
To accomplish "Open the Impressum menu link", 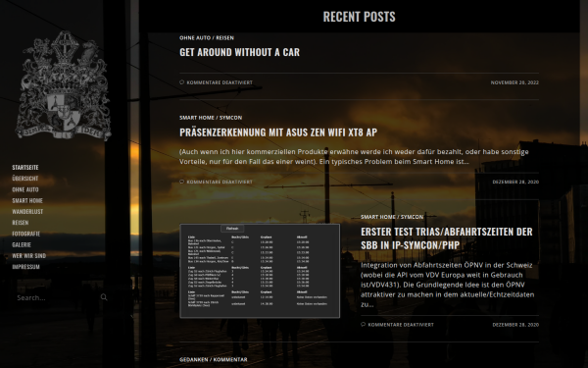I will [x=25, y=267].
